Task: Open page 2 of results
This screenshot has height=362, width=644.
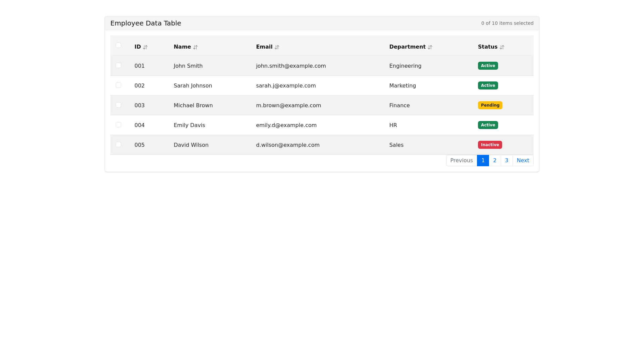Action: [495, 160]
